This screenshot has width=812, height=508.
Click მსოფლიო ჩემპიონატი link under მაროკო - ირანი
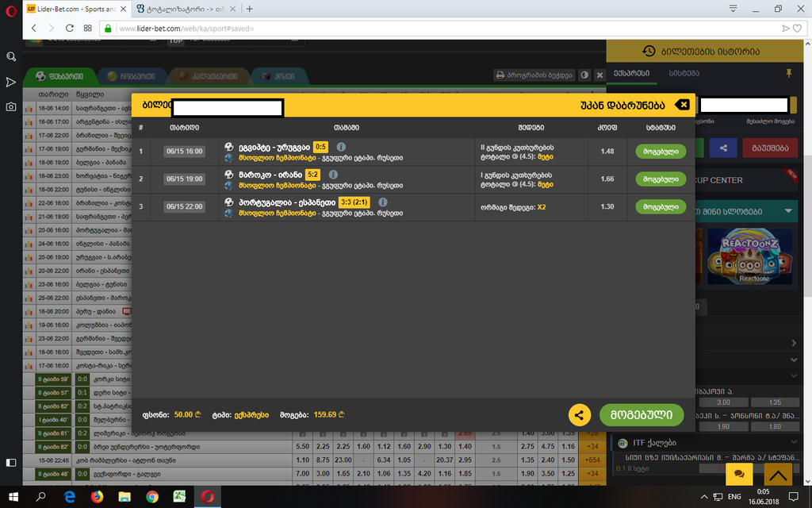277,185
